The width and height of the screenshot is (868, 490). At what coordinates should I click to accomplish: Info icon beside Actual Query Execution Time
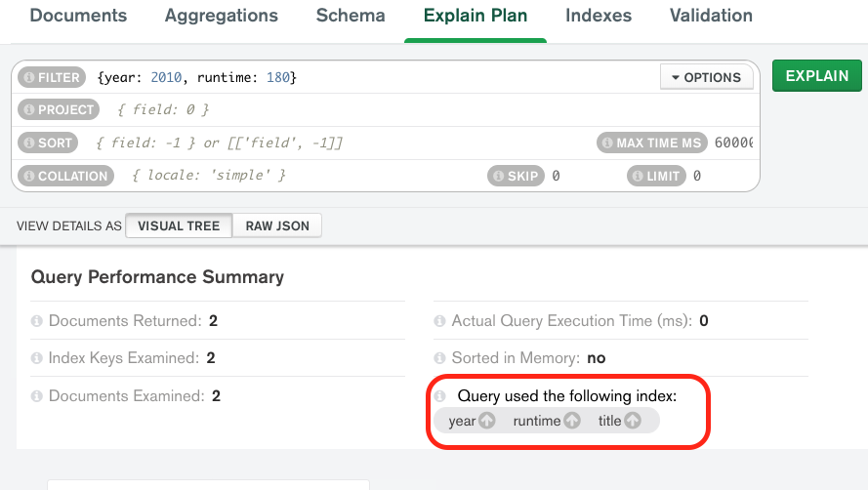pos(439,321)
